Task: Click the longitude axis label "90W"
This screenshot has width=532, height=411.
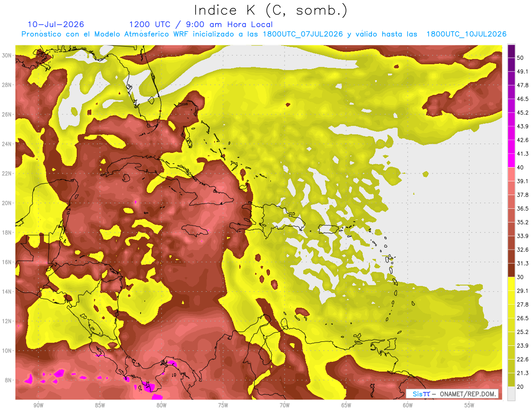Action: [38, 405]
